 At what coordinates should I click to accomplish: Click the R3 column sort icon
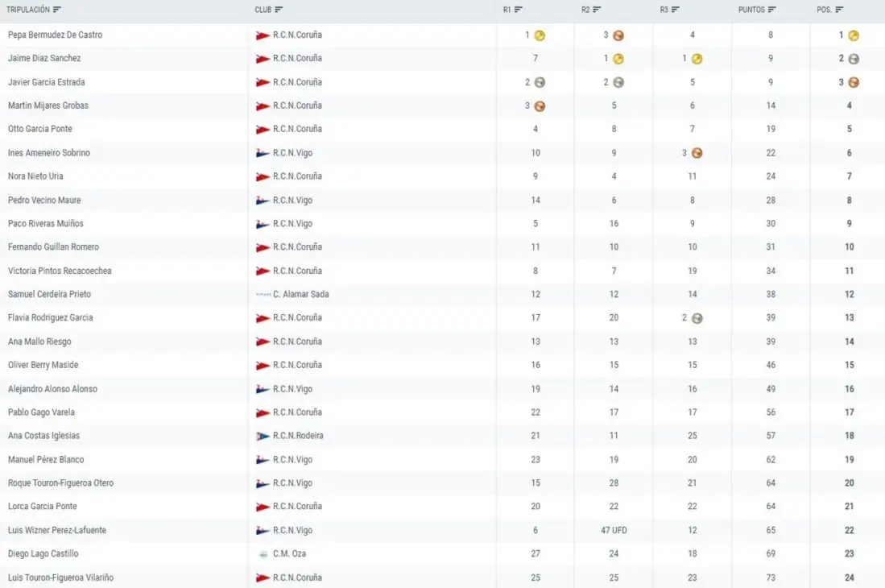pos(675,10)
